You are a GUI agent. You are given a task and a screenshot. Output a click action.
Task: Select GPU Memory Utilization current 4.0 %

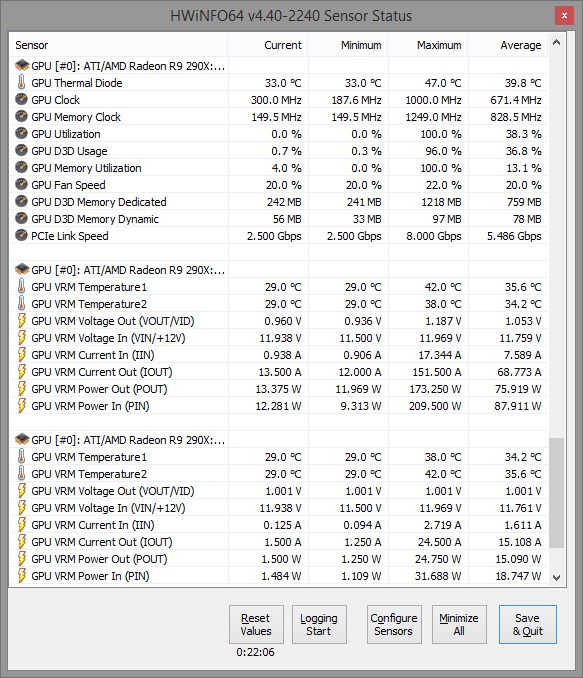286,168
